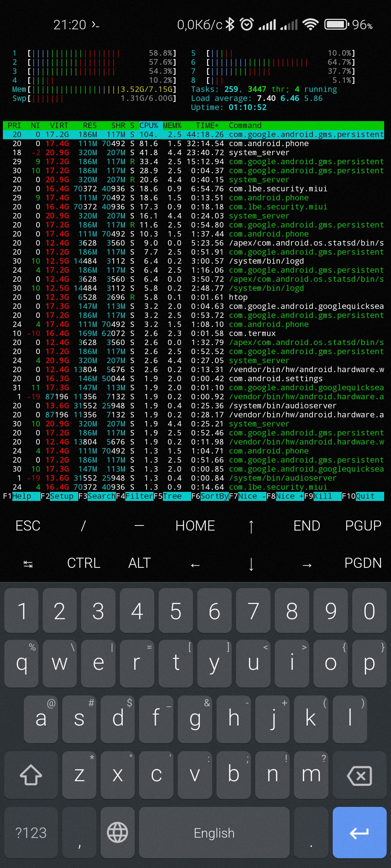Tap the down arrow extra key
This screenshot has width=391, height=868.
[x=251, y=564]
